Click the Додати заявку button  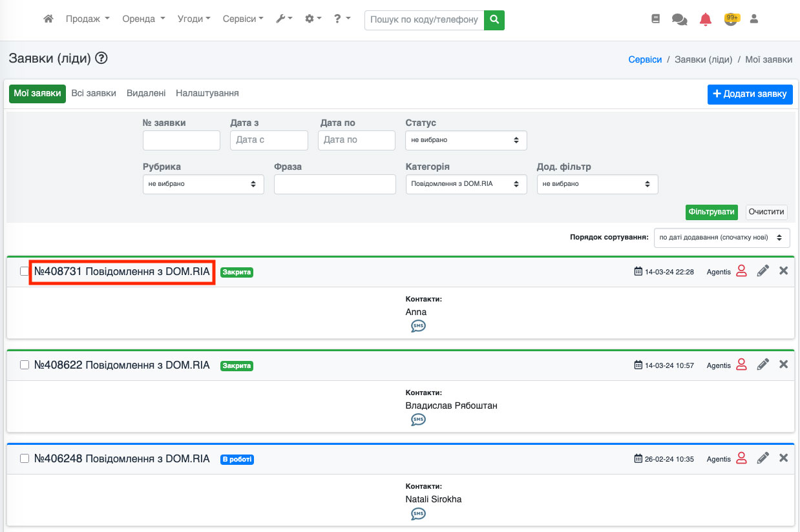(x=750, y=94)
